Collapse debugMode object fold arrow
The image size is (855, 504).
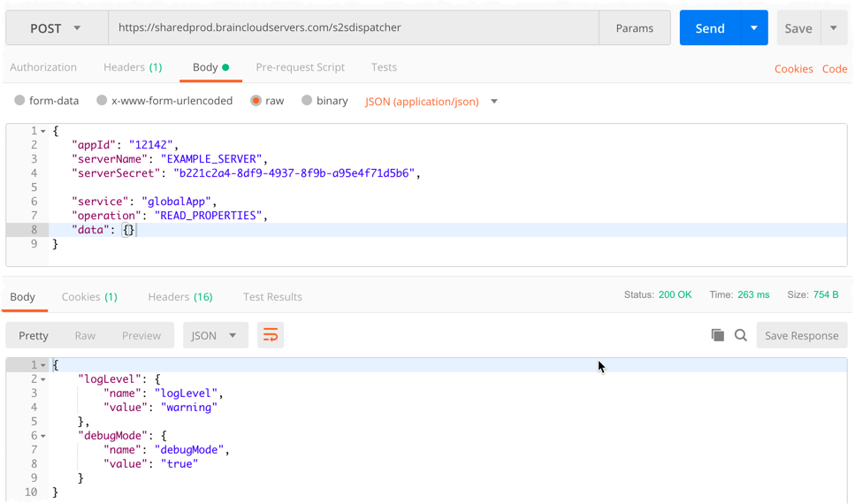tap(43, 436)
